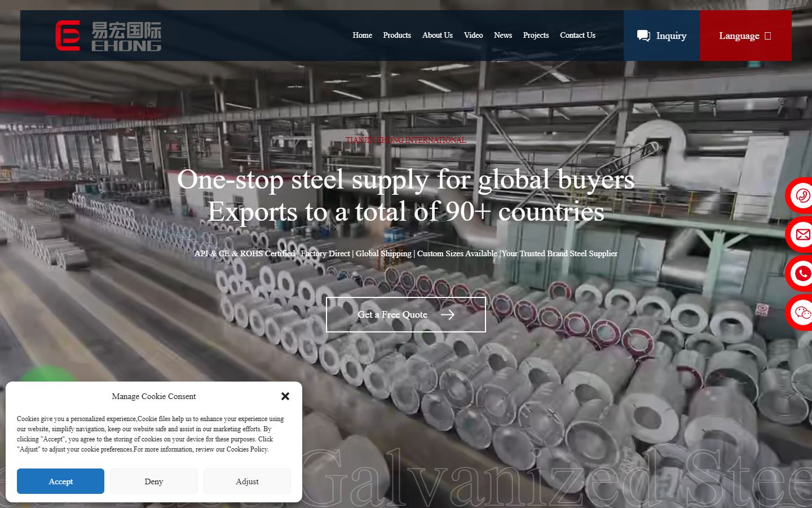
Task: Close the cookie consent popup
Action: point(285,396)
